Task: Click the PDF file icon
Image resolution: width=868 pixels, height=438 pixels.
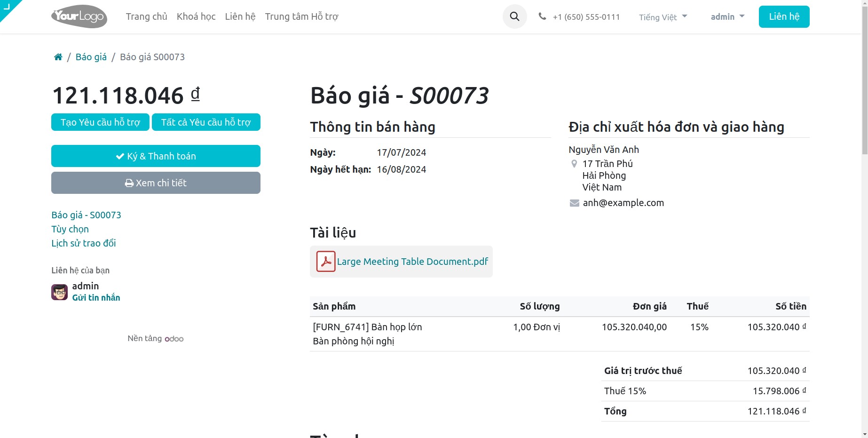Action: click(x=325, y=262)
